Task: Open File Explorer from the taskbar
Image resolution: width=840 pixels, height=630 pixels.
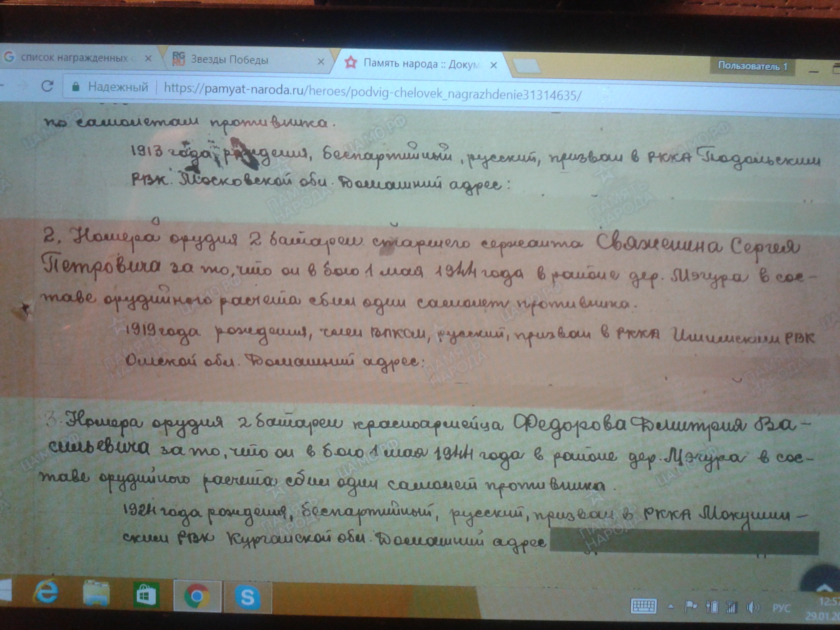Action: pos(96,594)
